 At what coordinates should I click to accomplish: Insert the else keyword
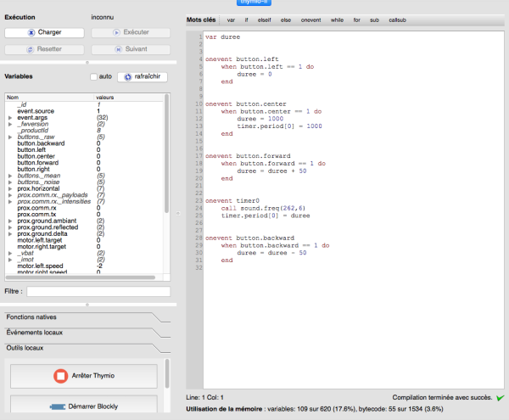(286, 20)
